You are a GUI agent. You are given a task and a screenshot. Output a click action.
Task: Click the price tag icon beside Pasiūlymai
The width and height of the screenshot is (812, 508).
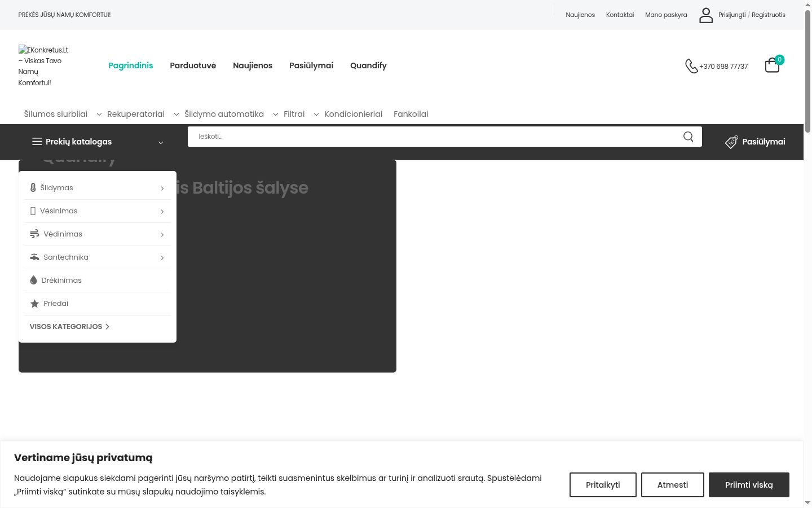point(731,142)
